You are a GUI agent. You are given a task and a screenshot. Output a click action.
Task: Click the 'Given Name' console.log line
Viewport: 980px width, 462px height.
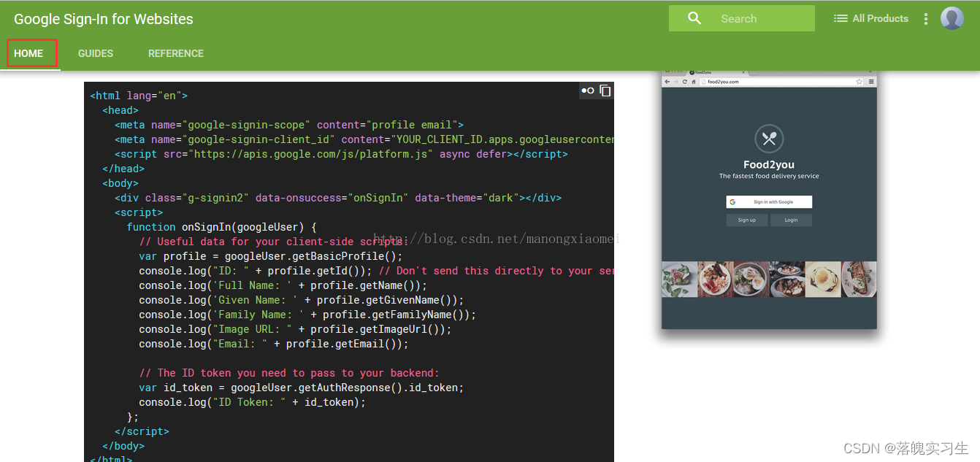(302, 300)
